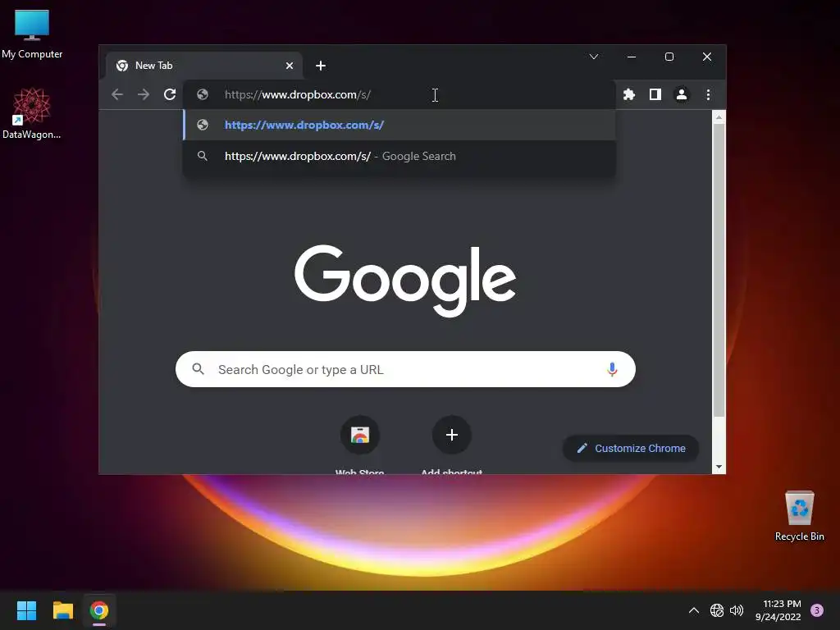Show hidden system tray icons
The height and width of the screenshot is (630, 840).
694,610
